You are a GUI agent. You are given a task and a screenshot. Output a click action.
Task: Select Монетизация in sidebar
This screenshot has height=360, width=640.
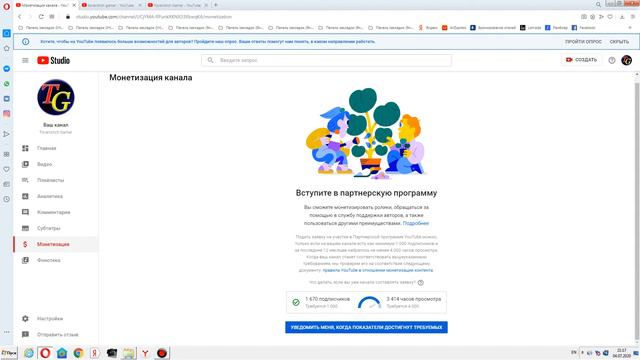[x=56, y=244]
